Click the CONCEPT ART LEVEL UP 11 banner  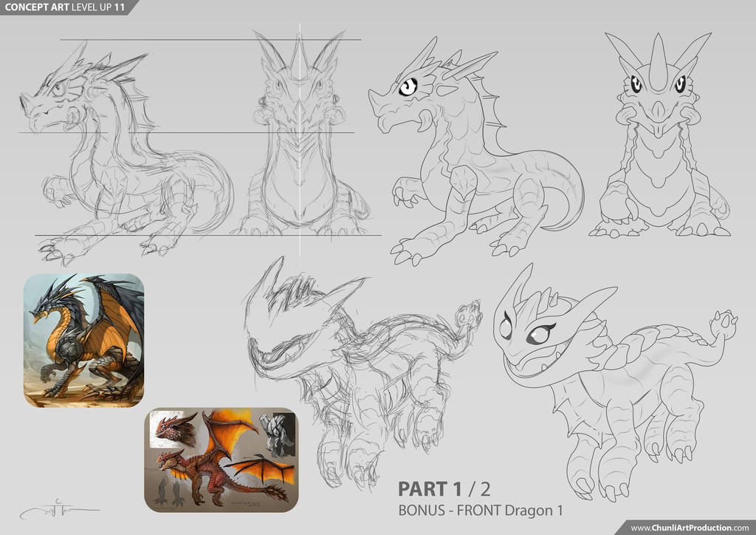[63, 7]
